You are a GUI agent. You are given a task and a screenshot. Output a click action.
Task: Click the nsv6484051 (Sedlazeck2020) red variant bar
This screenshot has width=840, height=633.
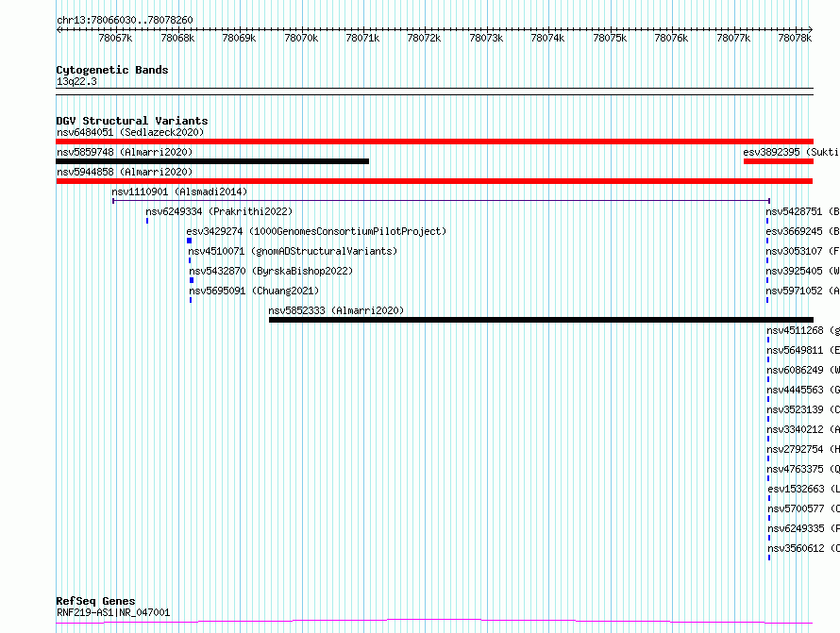(434, 142)
